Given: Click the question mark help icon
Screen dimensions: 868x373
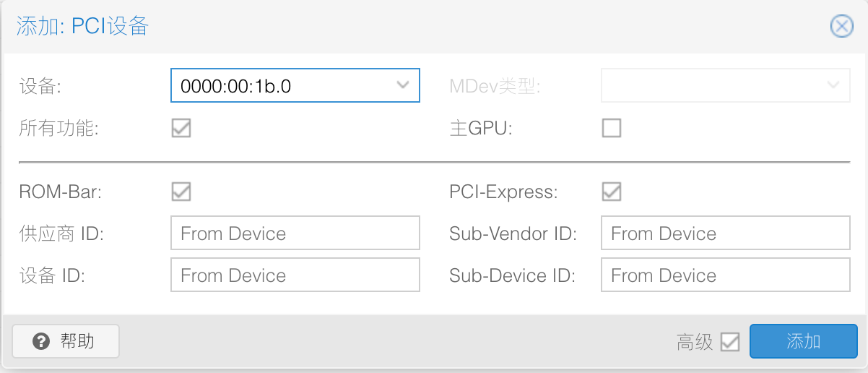Looking at the screenshot, I should click(x=41, y=341).
